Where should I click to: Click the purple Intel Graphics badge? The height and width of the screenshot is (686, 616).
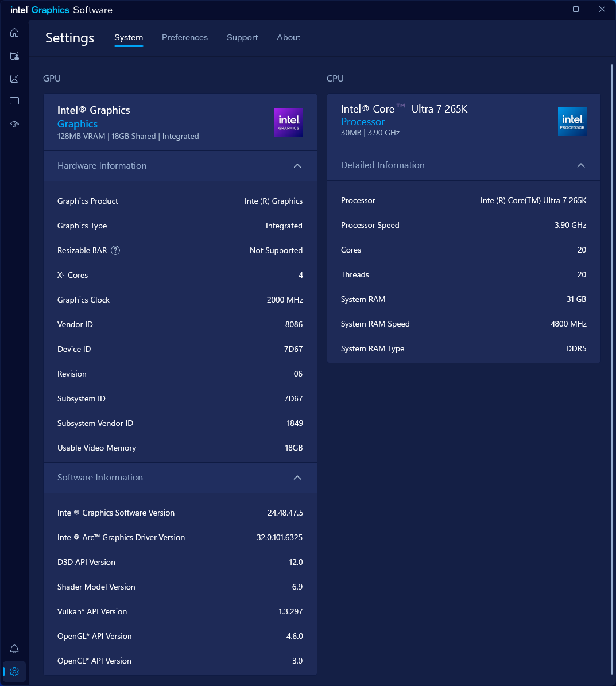click(x=289, y=122)
